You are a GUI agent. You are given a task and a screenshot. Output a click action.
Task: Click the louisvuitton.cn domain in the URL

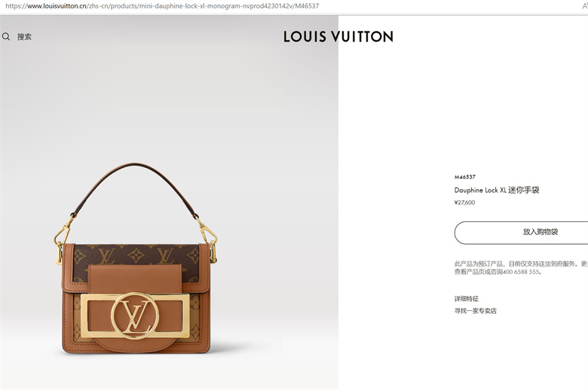pos(57,6)
